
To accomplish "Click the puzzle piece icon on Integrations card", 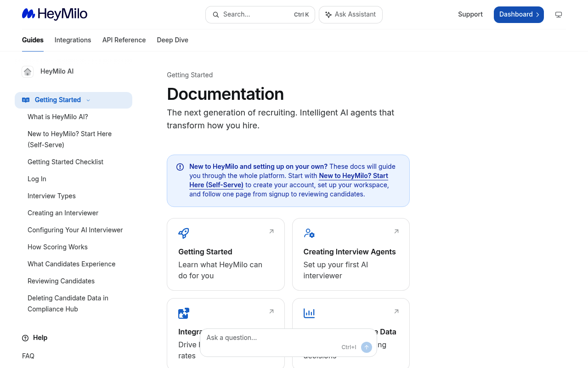I will click(184, 313).
